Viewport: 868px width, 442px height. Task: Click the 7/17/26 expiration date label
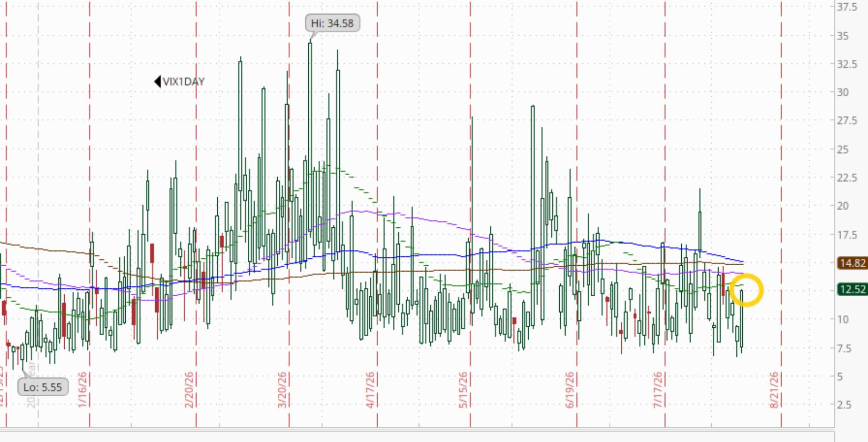coord(658,390)
